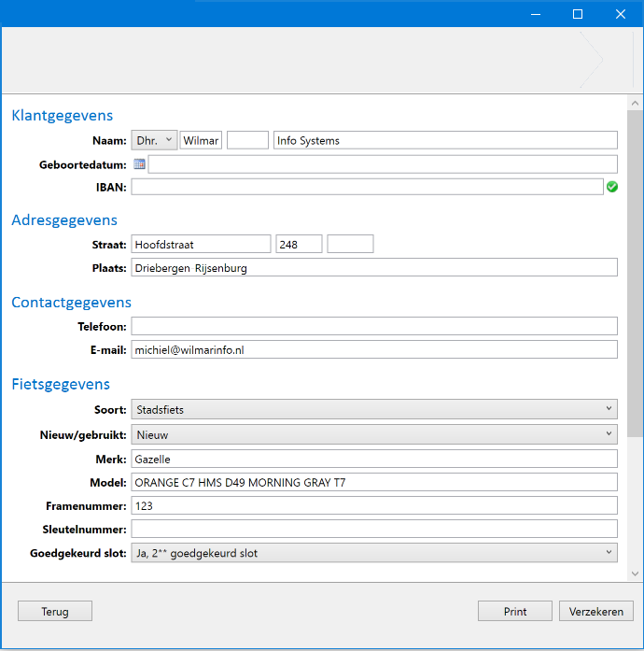Click the Sleutelnummer input field

pyautogui.click(x=374, y=529)
